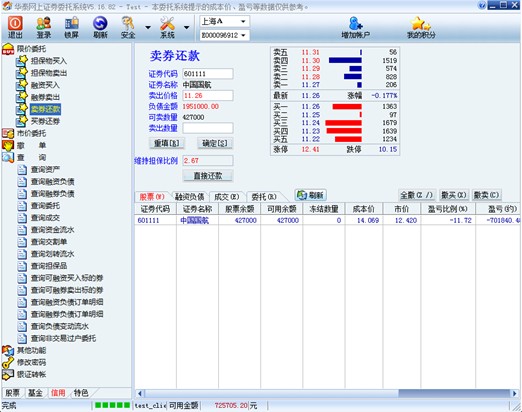The image size is (522, 412).
Task: Click the 撤买(X) button
Action: [x=454, y=195]
